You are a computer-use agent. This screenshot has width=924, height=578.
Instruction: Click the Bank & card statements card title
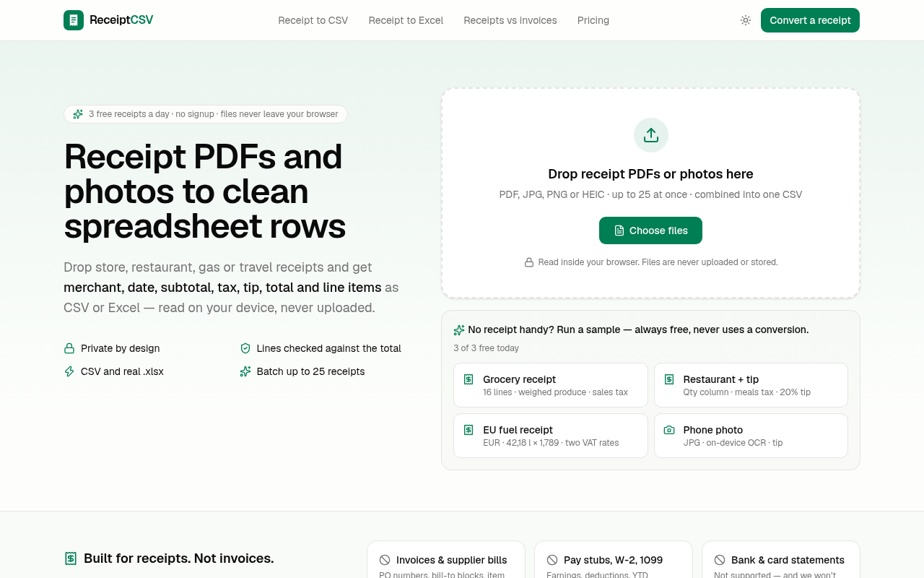[788, 560]
